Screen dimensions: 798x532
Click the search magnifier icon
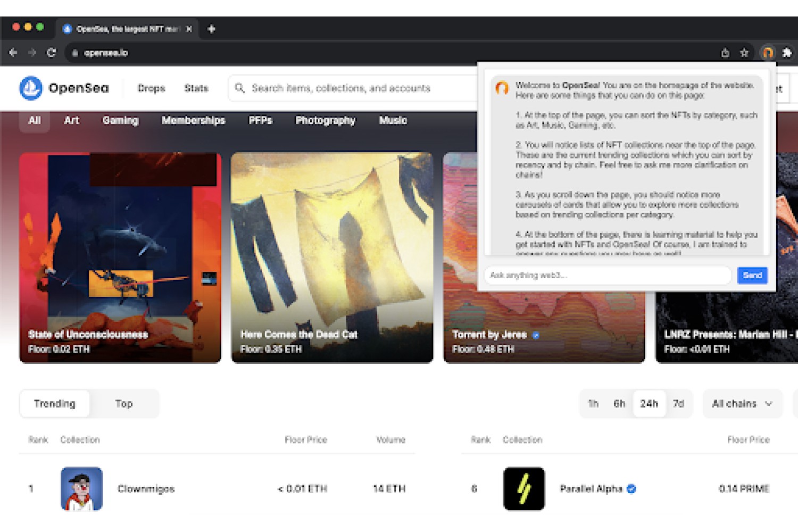click(x=240, y=88)
